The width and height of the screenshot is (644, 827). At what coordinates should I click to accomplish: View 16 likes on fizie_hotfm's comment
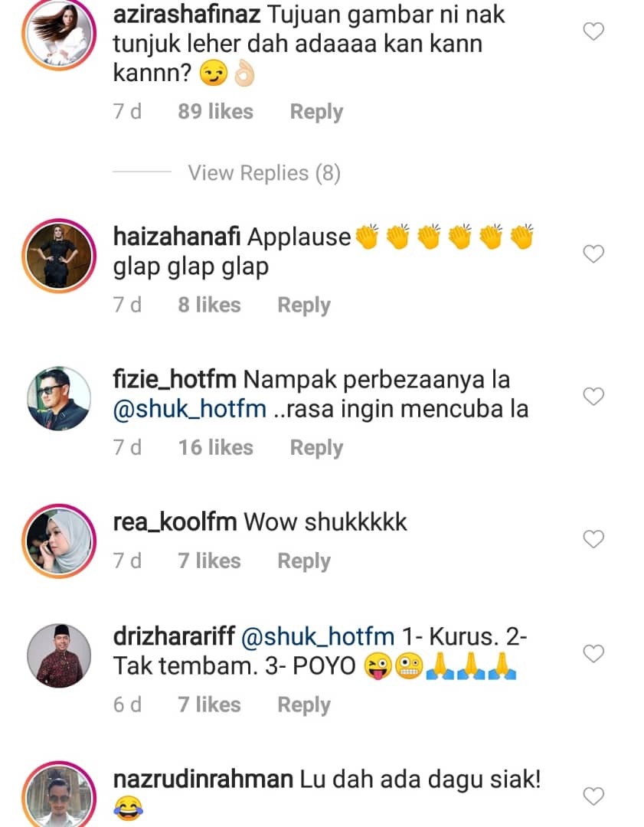(215, 448)
